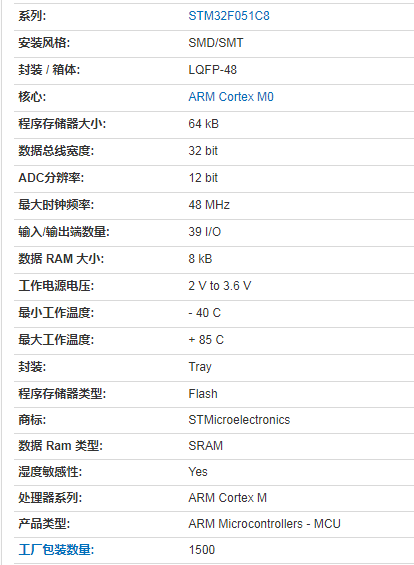Image resolution: width=414 pixels, height=565 pixels.
Task: Click the 12 bit ADC resolution value
Action: pyautogui.click(x=203, y=178)
